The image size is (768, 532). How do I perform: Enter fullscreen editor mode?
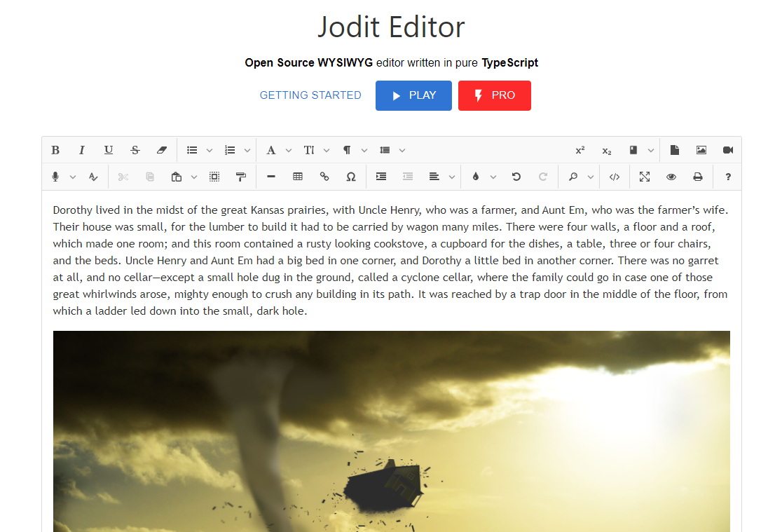click(645, 177)
